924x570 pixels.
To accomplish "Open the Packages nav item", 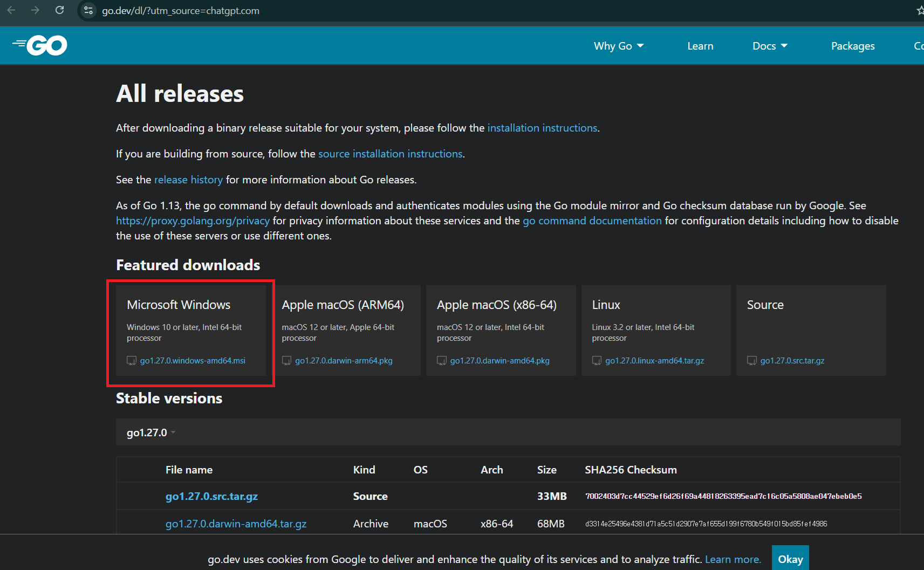I will [853, 46].
